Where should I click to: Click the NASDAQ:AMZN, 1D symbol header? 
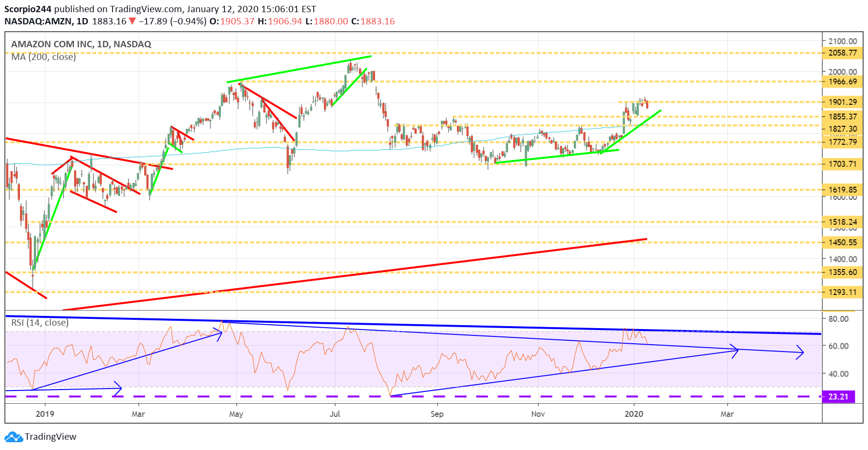[x=46, y=21]
